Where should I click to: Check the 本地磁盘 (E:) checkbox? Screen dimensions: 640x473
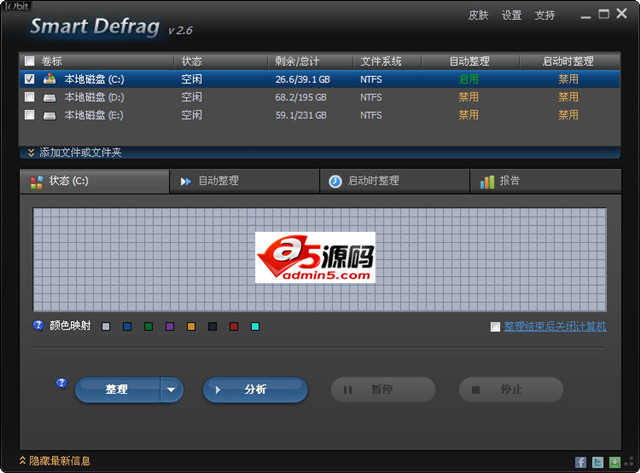(x=29, y=115)
